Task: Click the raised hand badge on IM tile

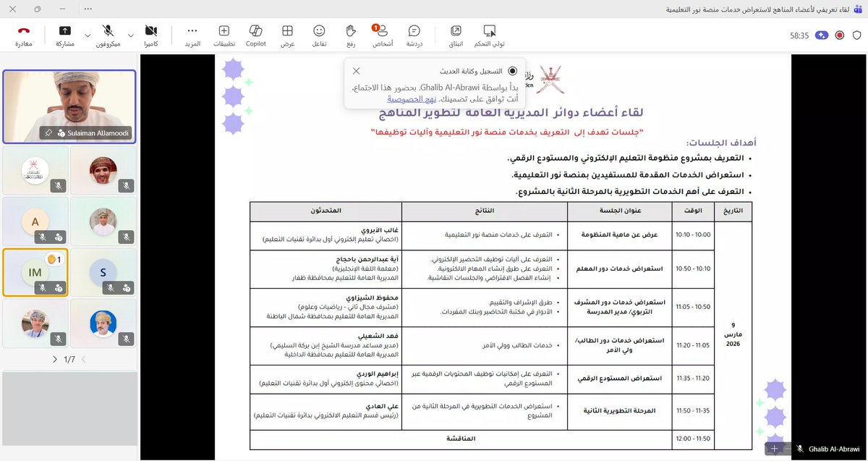Action: pyautogui.click(x=54, y=258)
